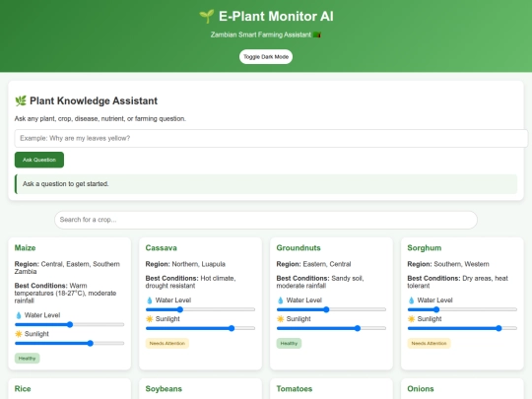Click the sun icon in Groundnuts card

[x=280, y=319]
